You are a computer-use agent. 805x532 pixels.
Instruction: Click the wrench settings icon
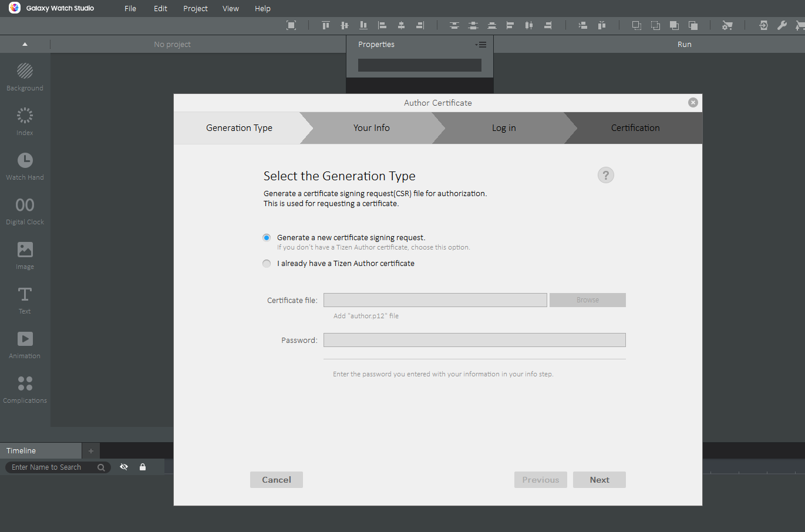point(782,25)
